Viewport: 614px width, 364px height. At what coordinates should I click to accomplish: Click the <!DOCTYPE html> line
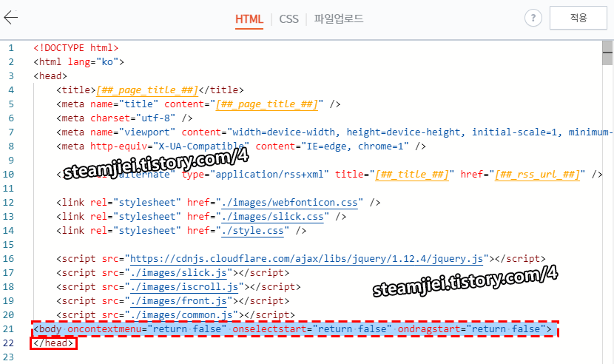(x=75, y=48)
